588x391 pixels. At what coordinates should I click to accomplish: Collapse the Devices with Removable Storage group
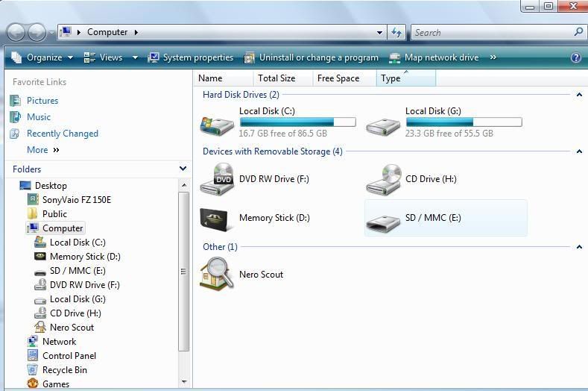[579, 151]
